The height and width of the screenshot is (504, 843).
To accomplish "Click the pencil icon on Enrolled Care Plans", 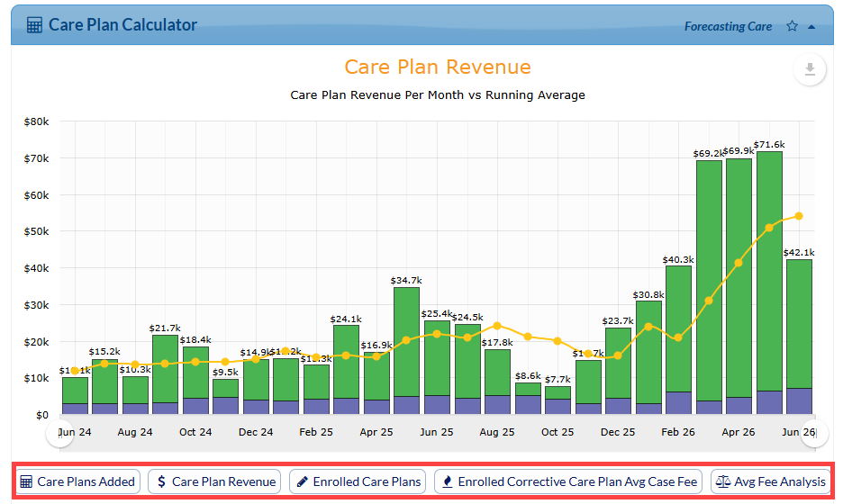I will pos(303,482).
